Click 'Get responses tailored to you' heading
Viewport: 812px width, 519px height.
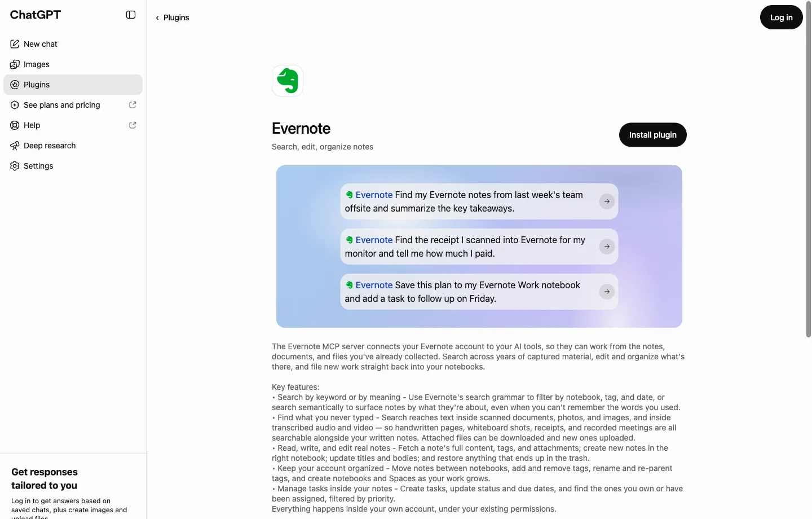(x=45, y=478)
